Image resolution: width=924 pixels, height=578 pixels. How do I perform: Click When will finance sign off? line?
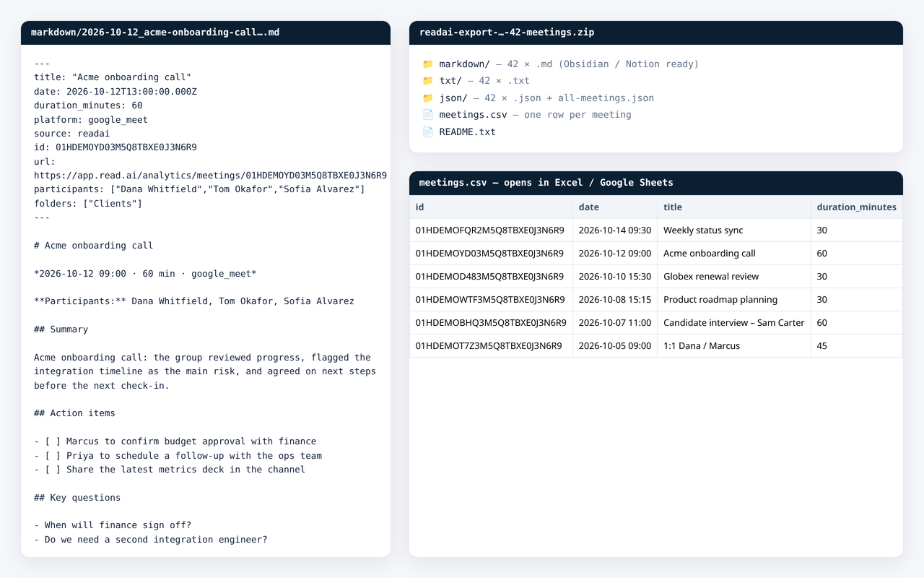click(113, 525)
